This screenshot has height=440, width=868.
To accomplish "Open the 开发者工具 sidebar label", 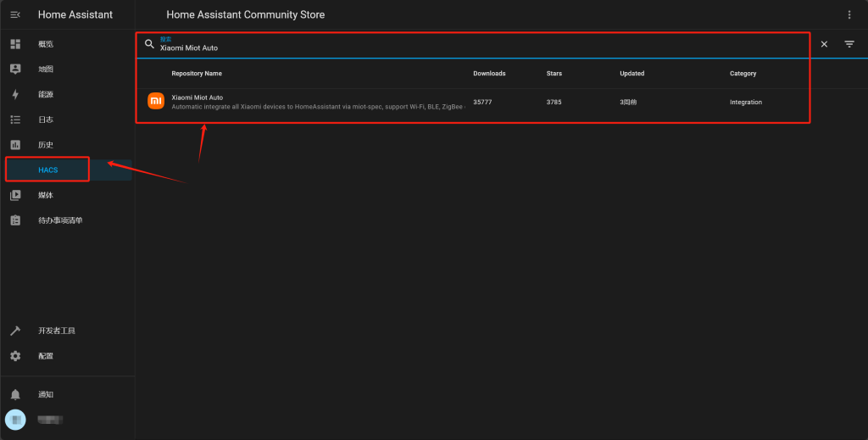I will 57,331.
